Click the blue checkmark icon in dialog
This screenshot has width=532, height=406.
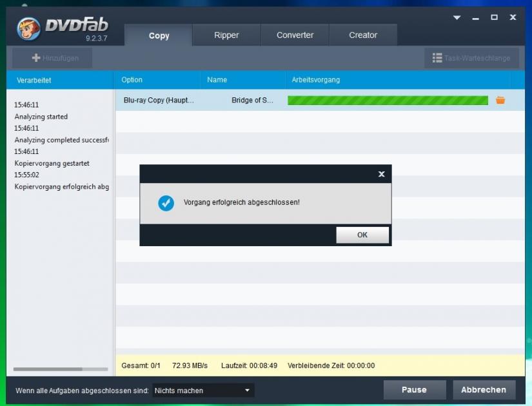click(166, 203)
